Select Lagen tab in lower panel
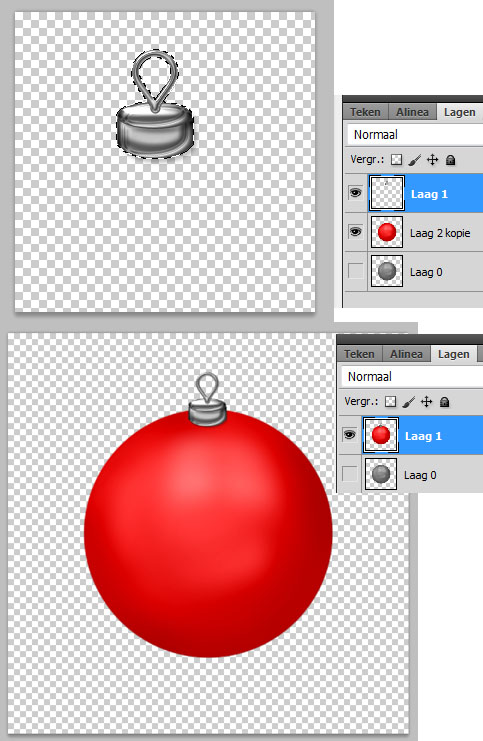Viewport: 483px width, 741px height. coord(453,354)
